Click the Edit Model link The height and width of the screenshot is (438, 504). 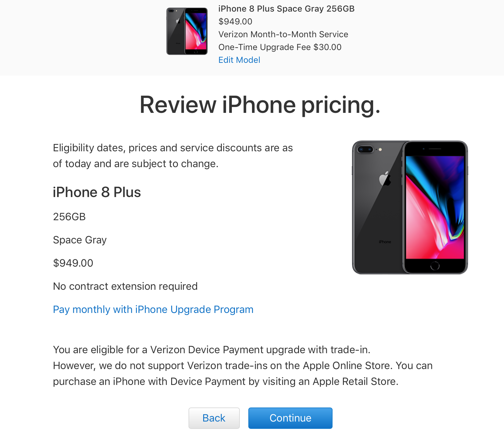coord(239,60)
